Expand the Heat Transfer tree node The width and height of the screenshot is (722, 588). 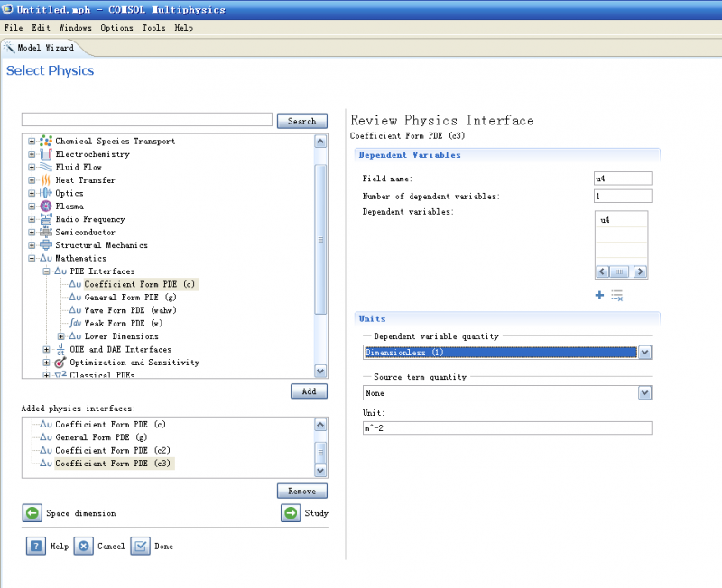(x=32, y=180)
